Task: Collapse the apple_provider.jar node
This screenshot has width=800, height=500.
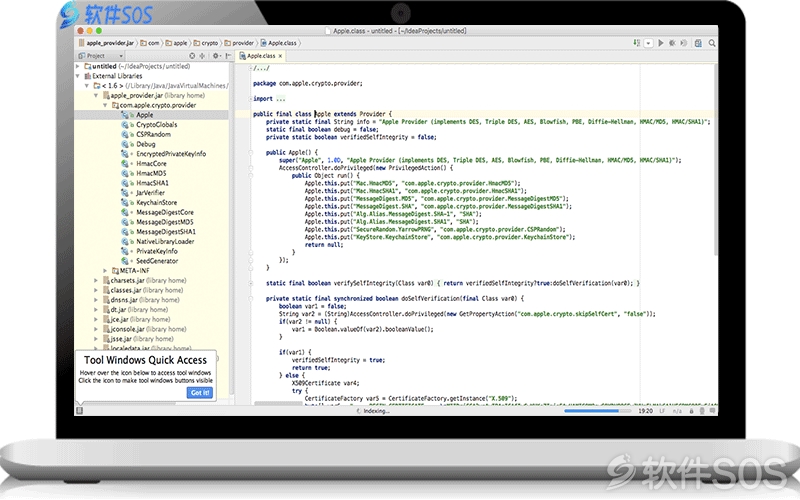Action: point(96,95)
